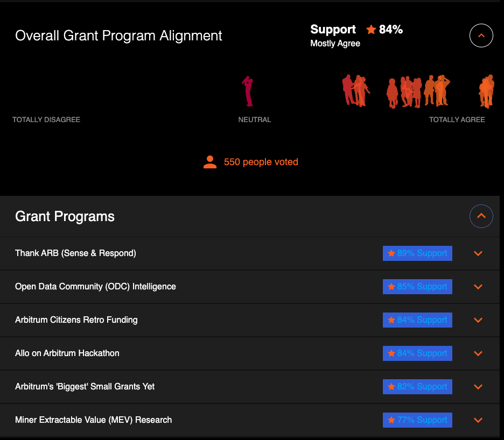Expand Arbitrum Citizens Retro Funding chevron
The width and height of the screenshot is (504, 440).
click(478, 320)
